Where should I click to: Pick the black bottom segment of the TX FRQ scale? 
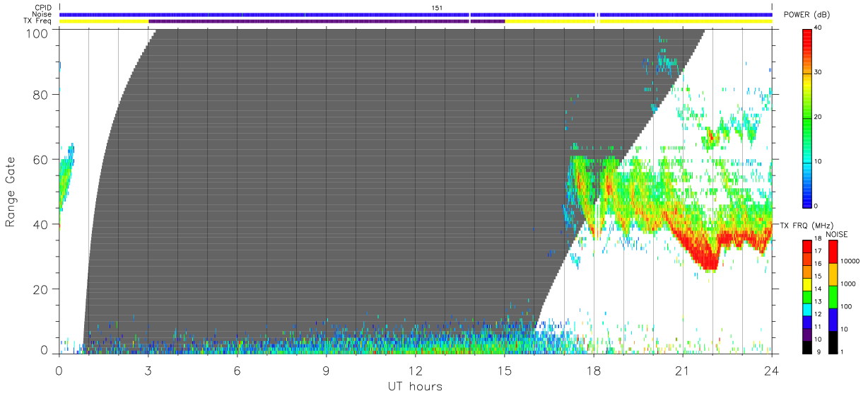807,347
